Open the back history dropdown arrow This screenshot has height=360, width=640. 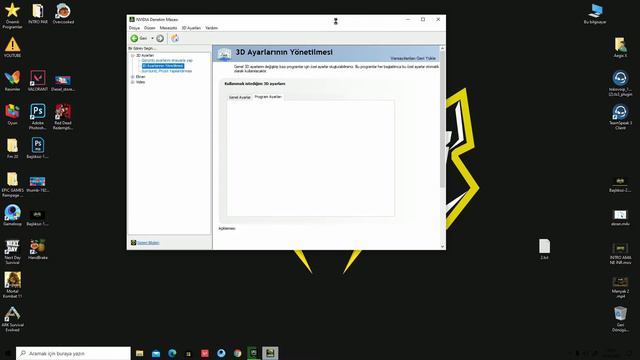tap(152, 38)
